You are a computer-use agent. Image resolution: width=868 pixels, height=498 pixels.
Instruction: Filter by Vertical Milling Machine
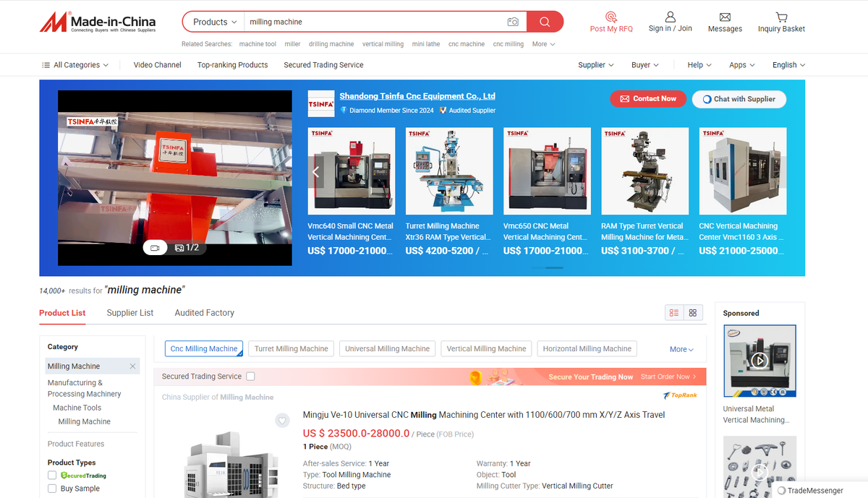point(486,348)
